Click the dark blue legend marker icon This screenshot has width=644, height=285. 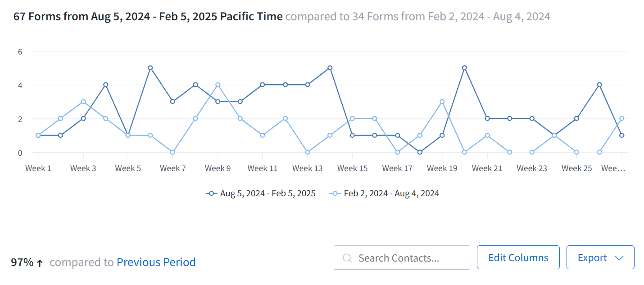[x=211, y=194]
